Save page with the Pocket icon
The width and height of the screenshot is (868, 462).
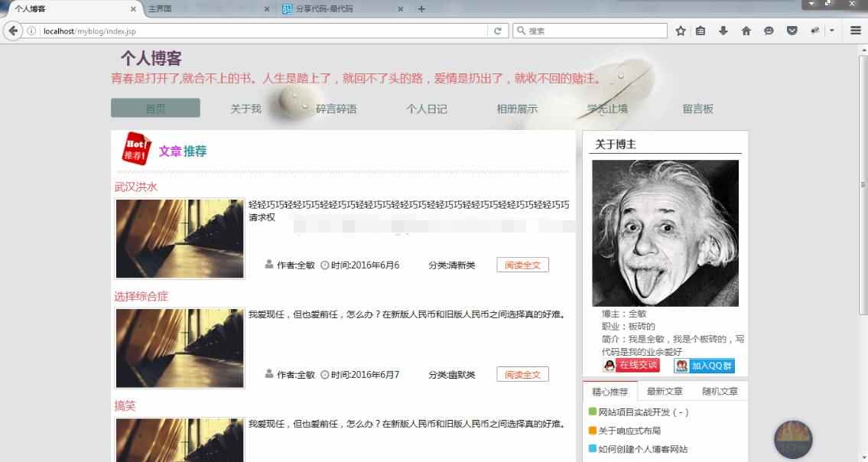click(792, 31)
